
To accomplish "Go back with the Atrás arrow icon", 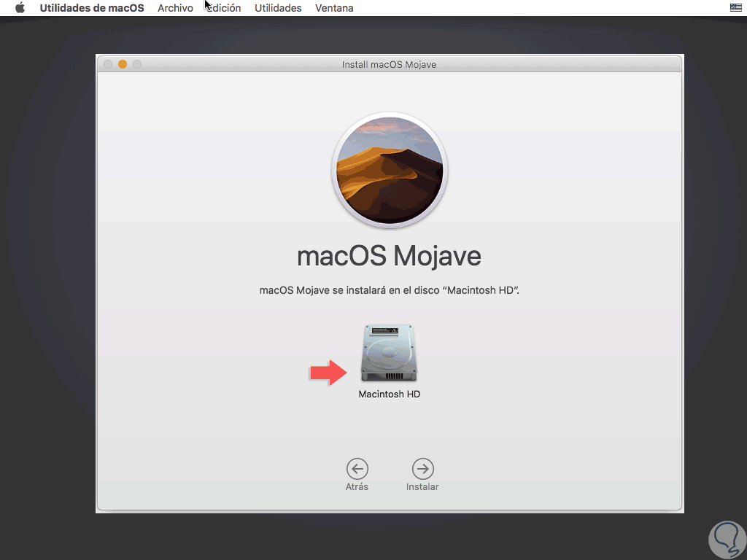I will coord(357,469).
